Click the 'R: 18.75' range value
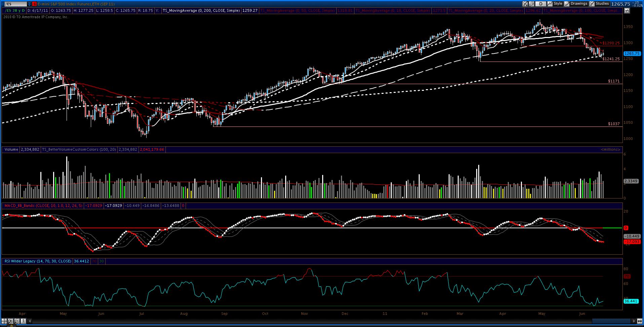Screen dimensions: 644x327 click(145, 10)
